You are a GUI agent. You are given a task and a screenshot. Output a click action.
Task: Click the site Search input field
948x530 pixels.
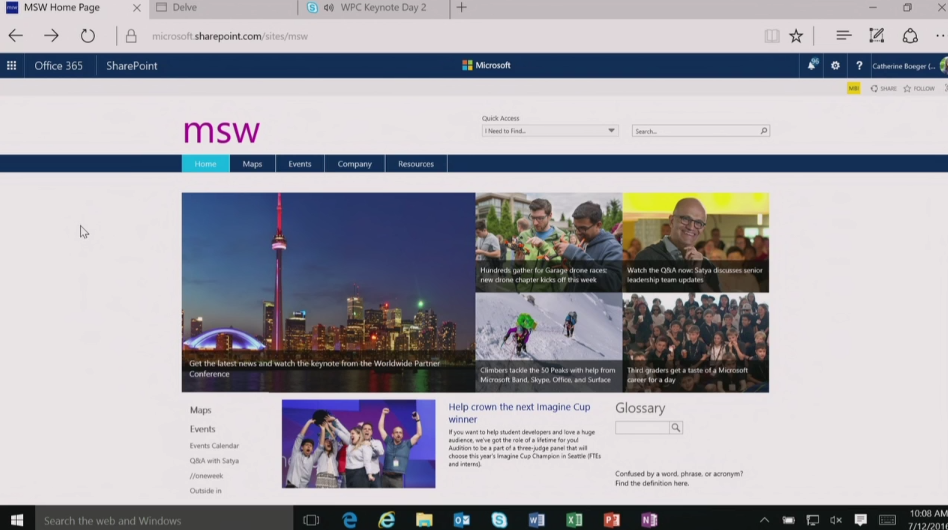695,131
